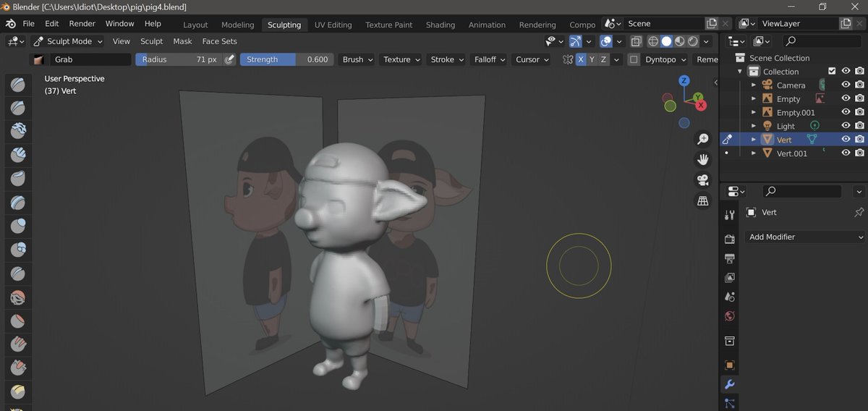The width and height of the screenshot is (868, 411).
Task: Expand the Vert.001 outliner row
Action: pos(754,153)
